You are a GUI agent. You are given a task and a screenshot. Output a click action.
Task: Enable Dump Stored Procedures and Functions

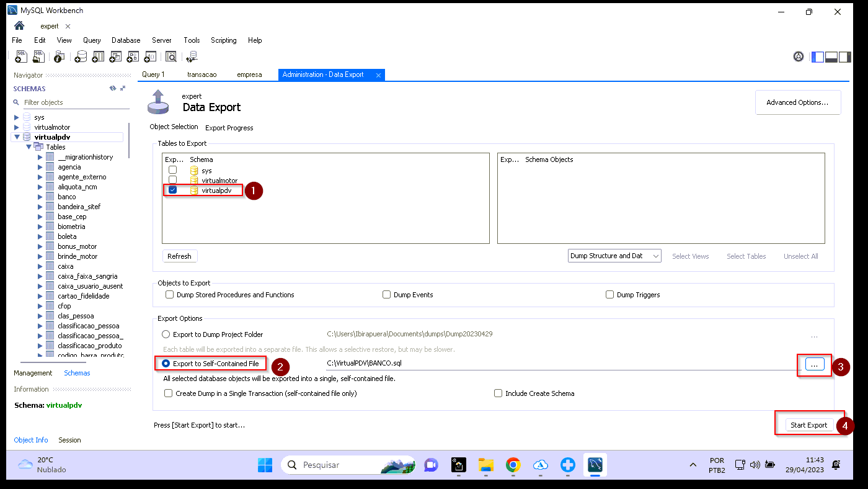[169, 295]
